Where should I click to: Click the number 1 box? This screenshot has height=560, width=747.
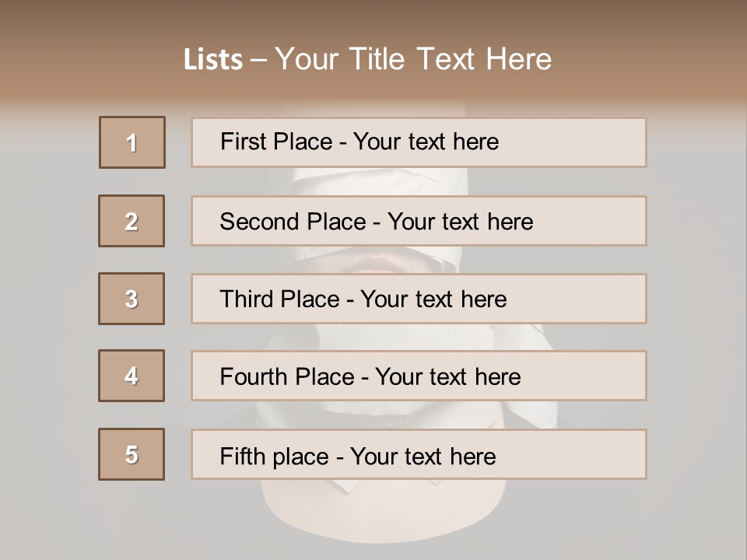coord(132,142)
